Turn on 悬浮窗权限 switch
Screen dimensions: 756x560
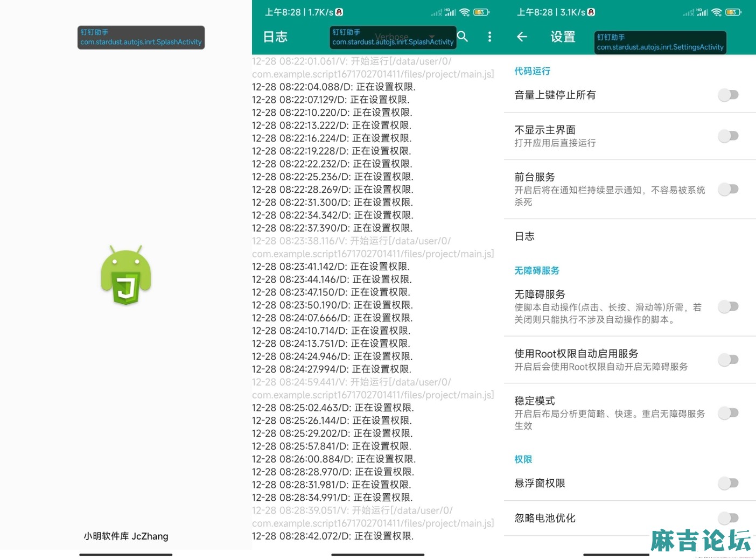pos(728,484)
